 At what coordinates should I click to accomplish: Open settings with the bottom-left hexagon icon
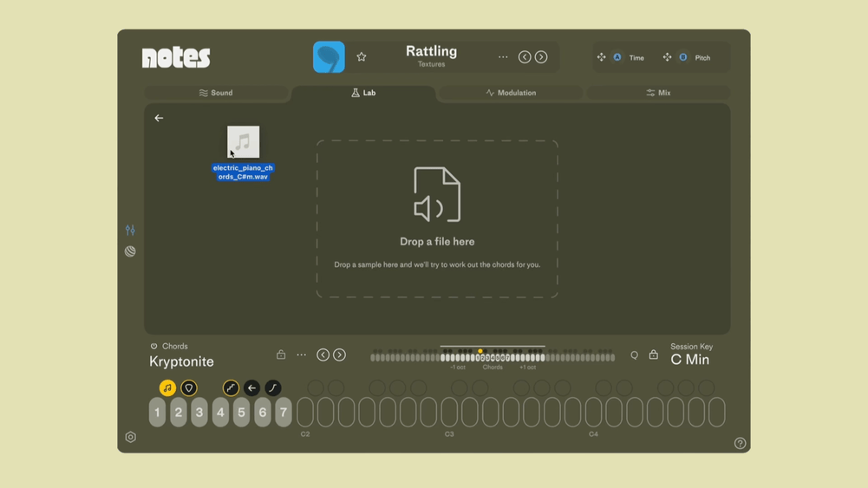click(131, 438)
